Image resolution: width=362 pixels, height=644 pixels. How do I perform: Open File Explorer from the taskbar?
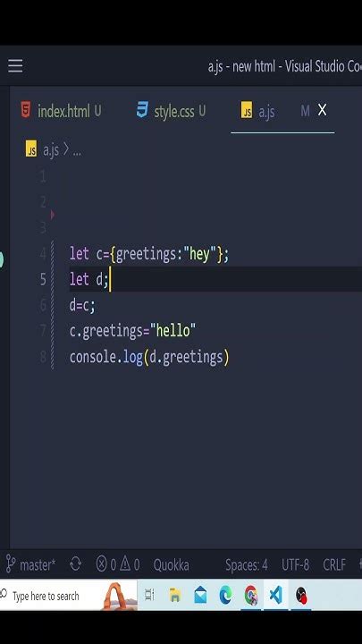pos(175,595)
